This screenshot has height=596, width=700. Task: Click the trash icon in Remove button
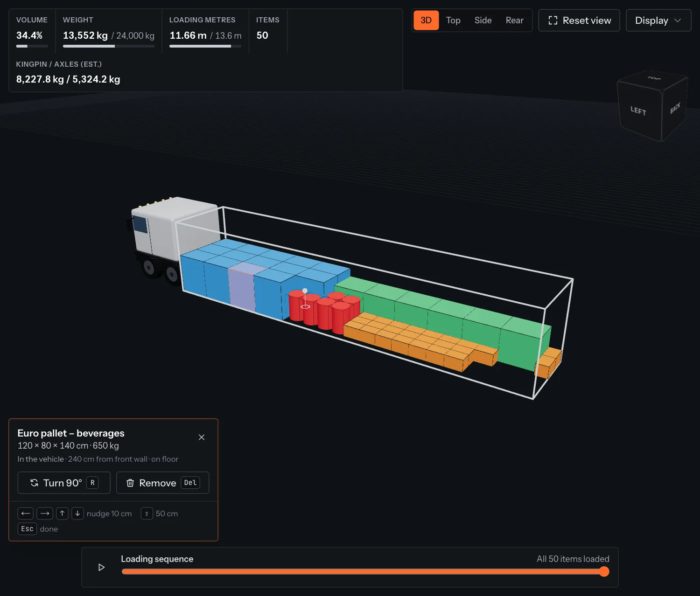coord(130,483)
